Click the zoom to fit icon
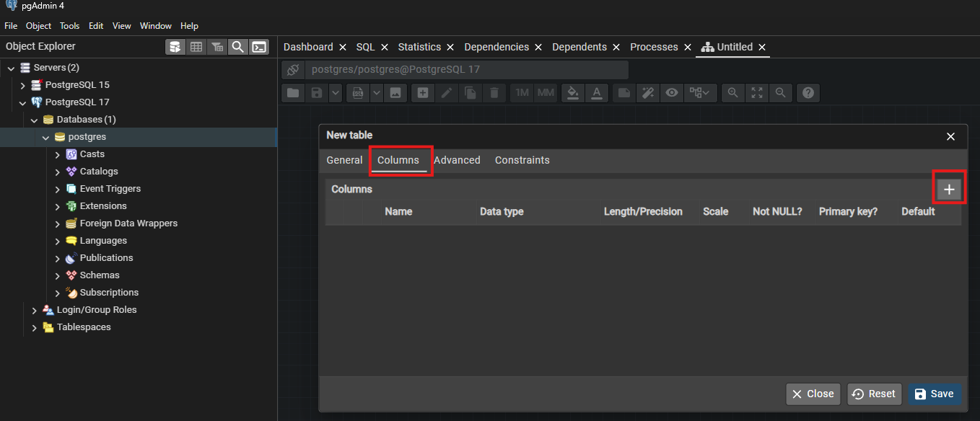The height and width of the screenshot is (421, 980). (756, 92)
